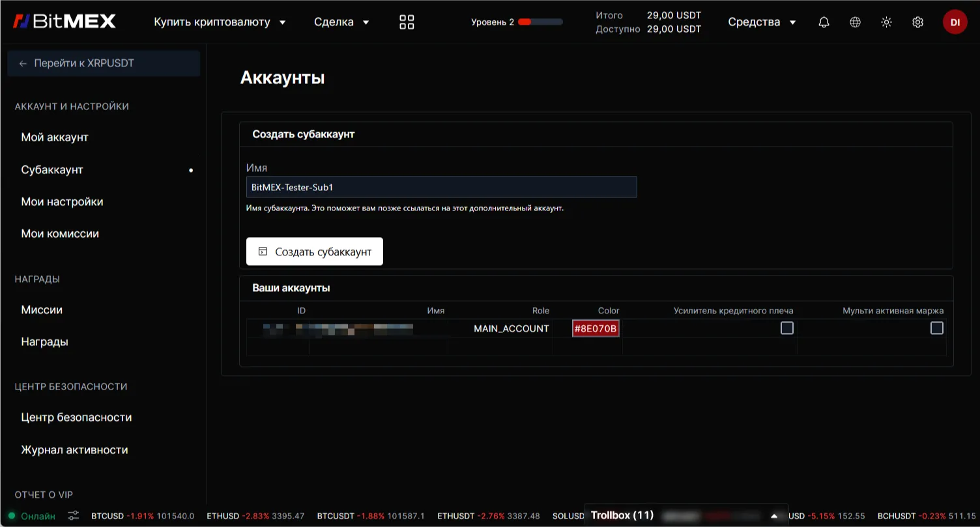Click the #8E070B color swatch
This screenshot has height=527, width=980.
(x=596, y=328)
